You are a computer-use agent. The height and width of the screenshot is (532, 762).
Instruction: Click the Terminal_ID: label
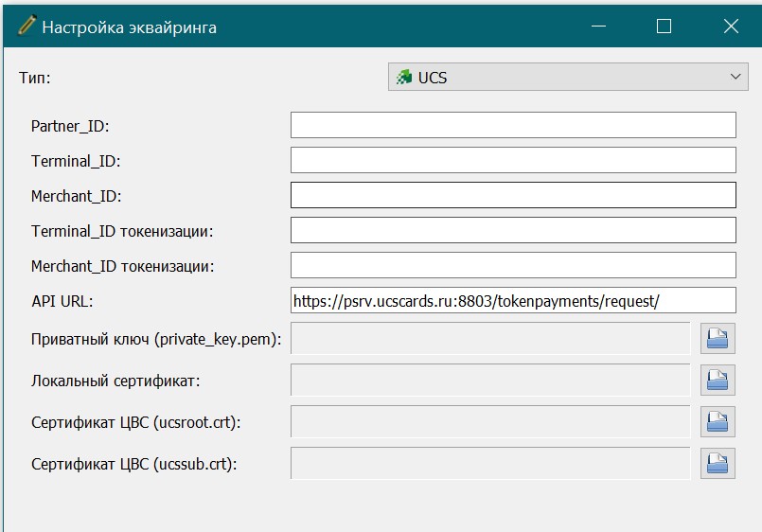(x=76, y=161)
